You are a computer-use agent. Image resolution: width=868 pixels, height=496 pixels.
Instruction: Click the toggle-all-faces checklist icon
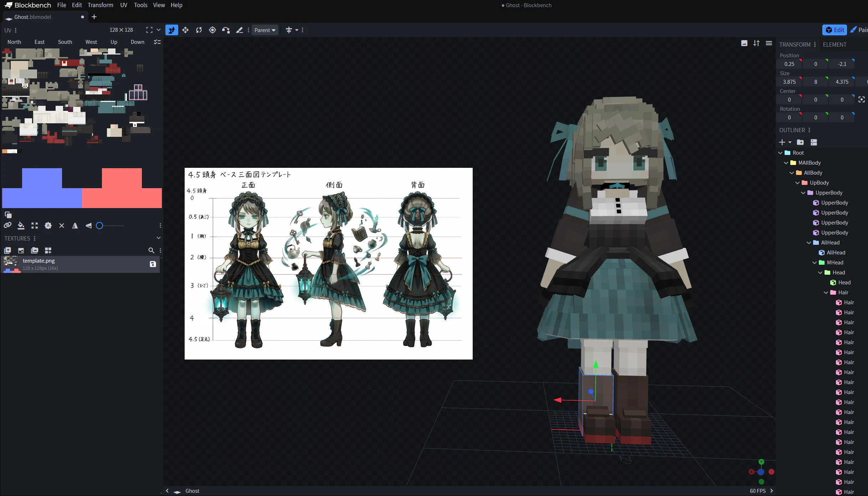click(x=157, y=42)
